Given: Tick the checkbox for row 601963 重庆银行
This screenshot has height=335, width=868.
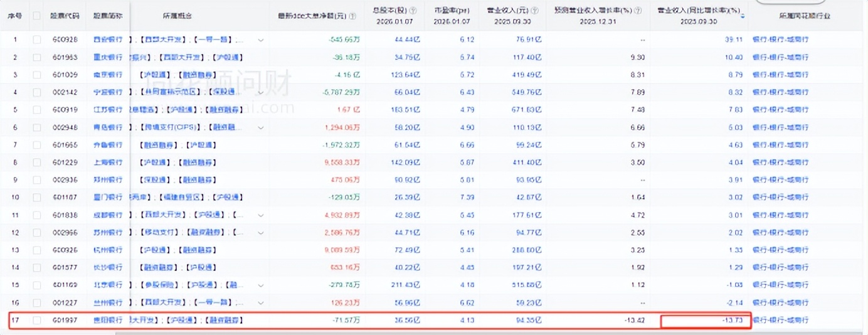Looking at the screenshot, I should pos(37,57).
